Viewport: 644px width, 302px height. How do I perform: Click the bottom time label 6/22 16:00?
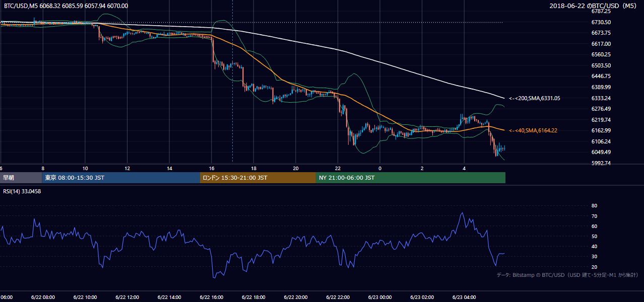click(x=211, y=297)
